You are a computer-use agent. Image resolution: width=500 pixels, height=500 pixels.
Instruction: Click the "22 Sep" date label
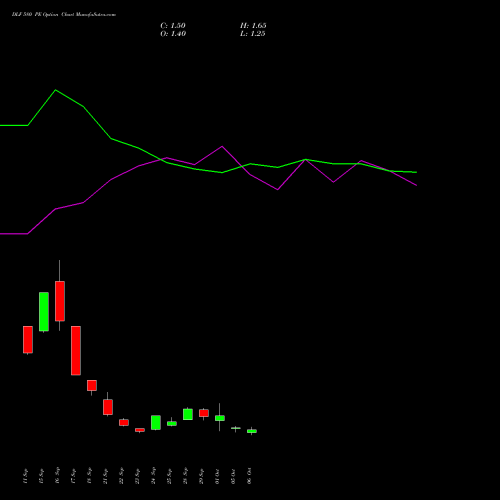pyautogui.click(x=121, y=475)
